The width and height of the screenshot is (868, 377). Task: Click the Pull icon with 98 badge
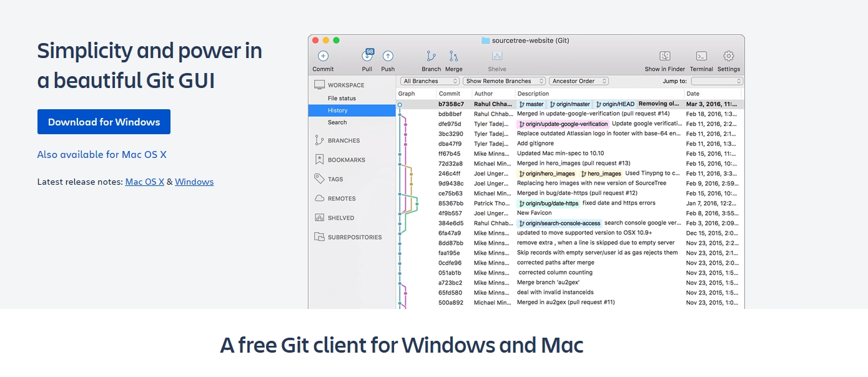coord(368,56)
